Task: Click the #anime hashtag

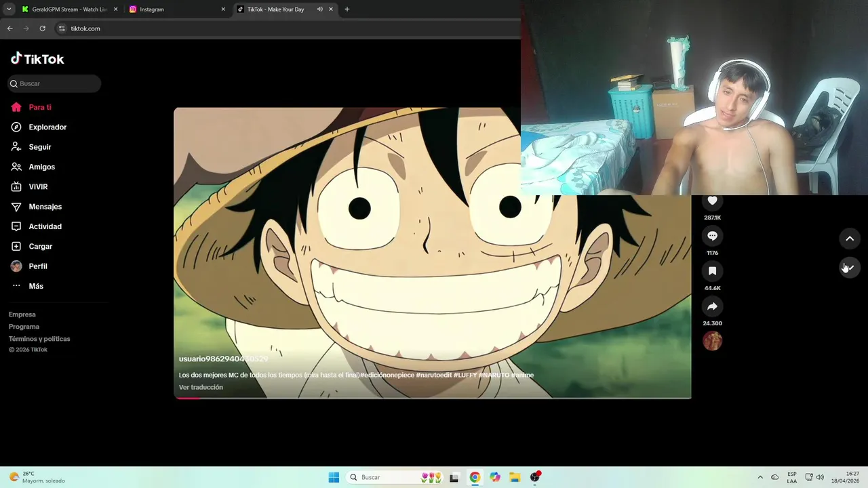Action: tap(523, 375)
